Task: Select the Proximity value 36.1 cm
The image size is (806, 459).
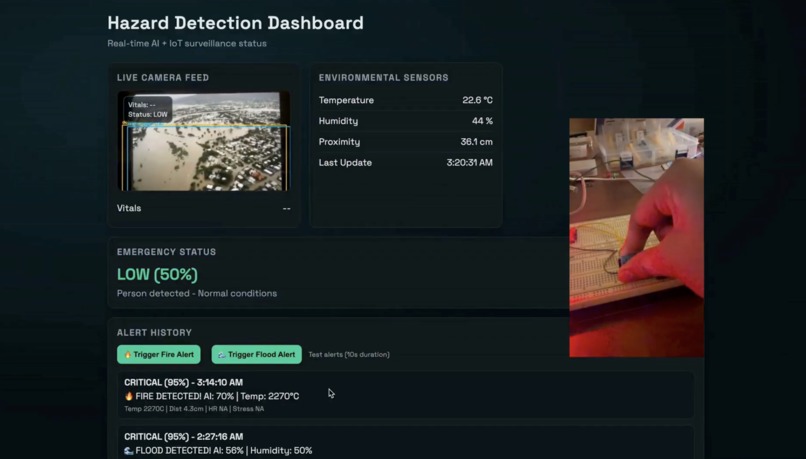Action: tap(477, 142)
